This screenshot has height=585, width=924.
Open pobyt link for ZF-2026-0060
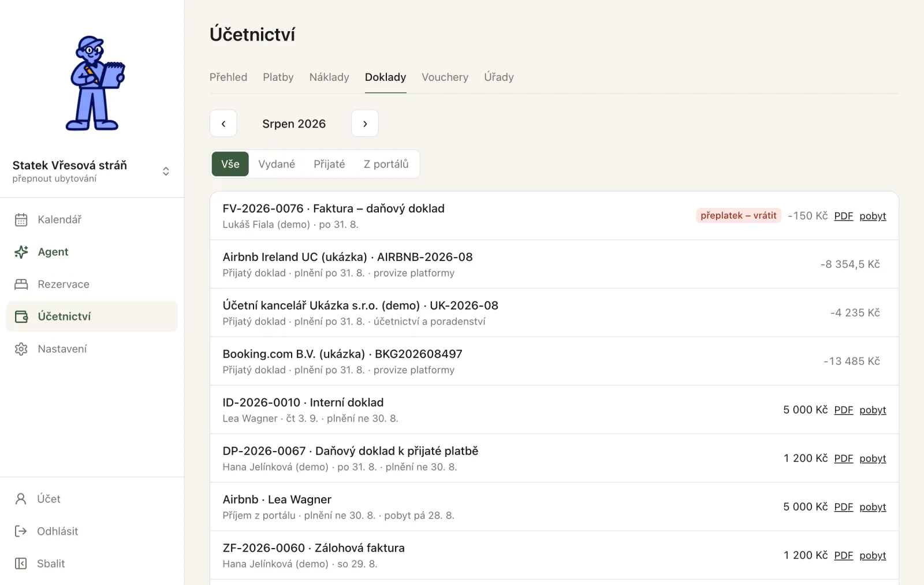click(873, 556)
